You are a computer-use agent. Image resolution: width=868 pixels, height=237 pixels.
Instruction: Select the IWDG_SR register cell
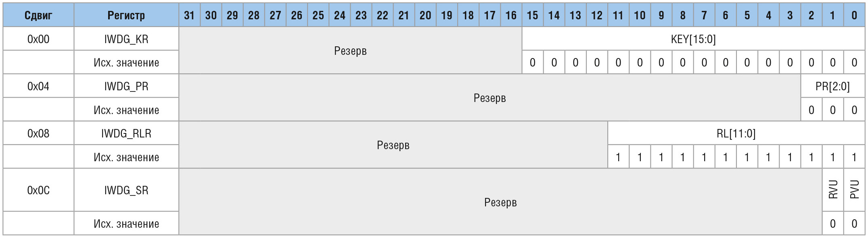126,190
